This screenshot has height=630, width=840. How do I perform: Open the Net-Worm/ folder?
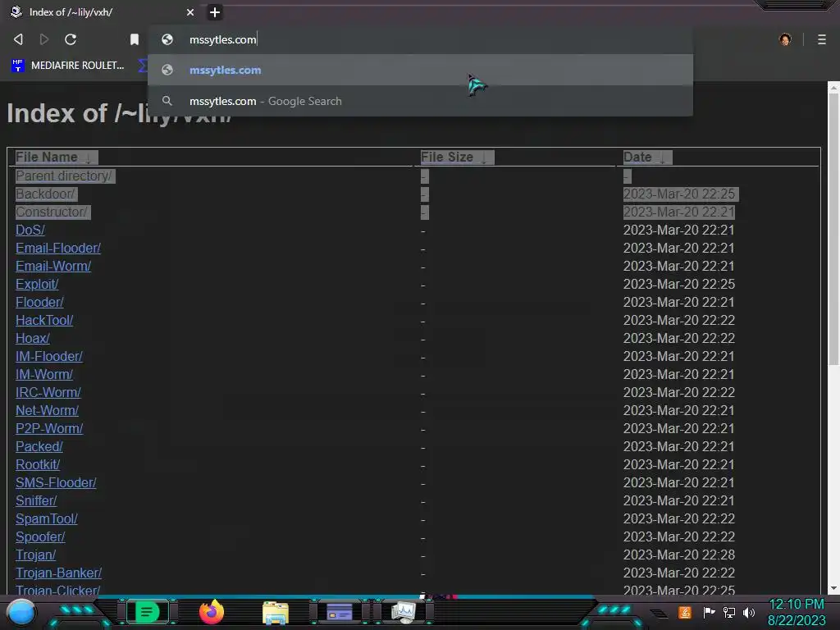(x=47, y=410)
